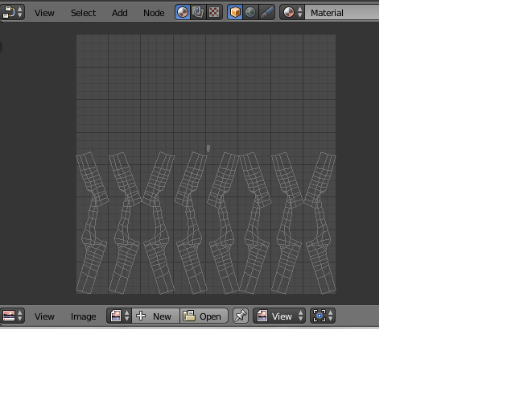Screen dimensions: 532x401
Task: Click the Open image button
Action: (x=204, y=316)
